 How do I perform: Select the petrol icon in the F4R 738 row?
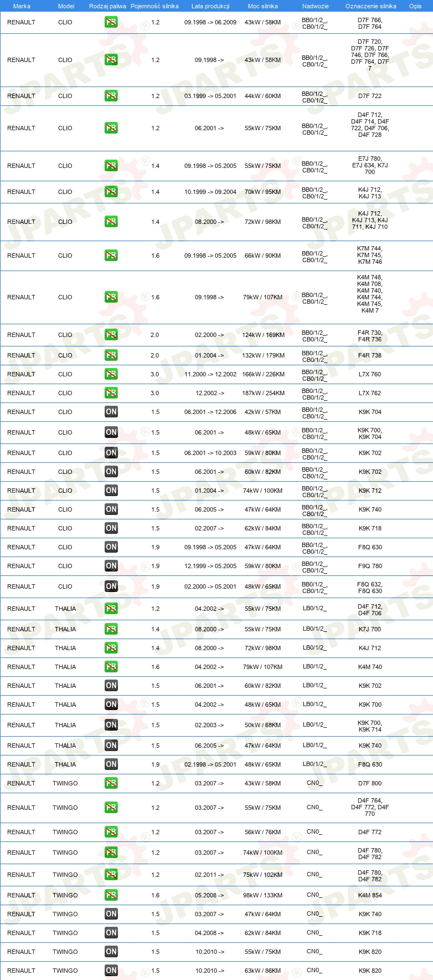click(111, 355)
